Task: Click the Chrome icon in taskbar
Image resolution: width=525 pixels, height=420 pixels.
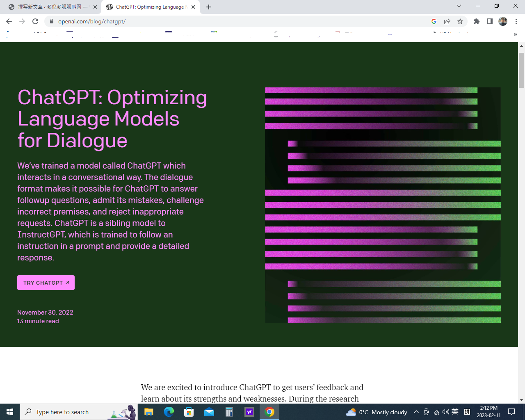Action: pos(269,412)
